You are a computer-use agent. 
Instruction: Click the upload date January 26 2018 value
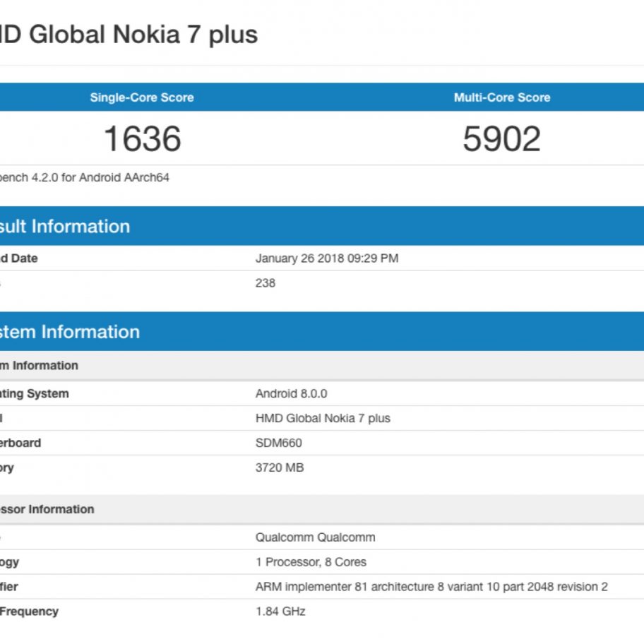(x=326, y=258)
